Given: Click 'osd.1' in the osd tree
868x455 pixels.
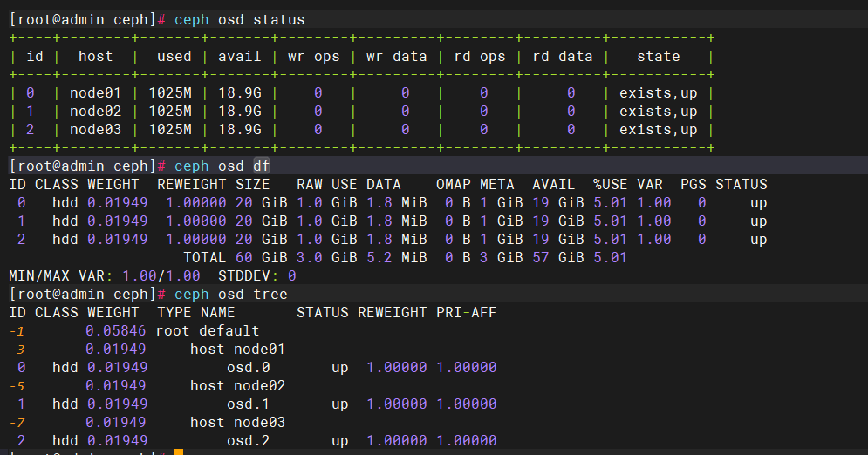Looking at the screenshot, I should pyautogui.click(x=248, y=404).
